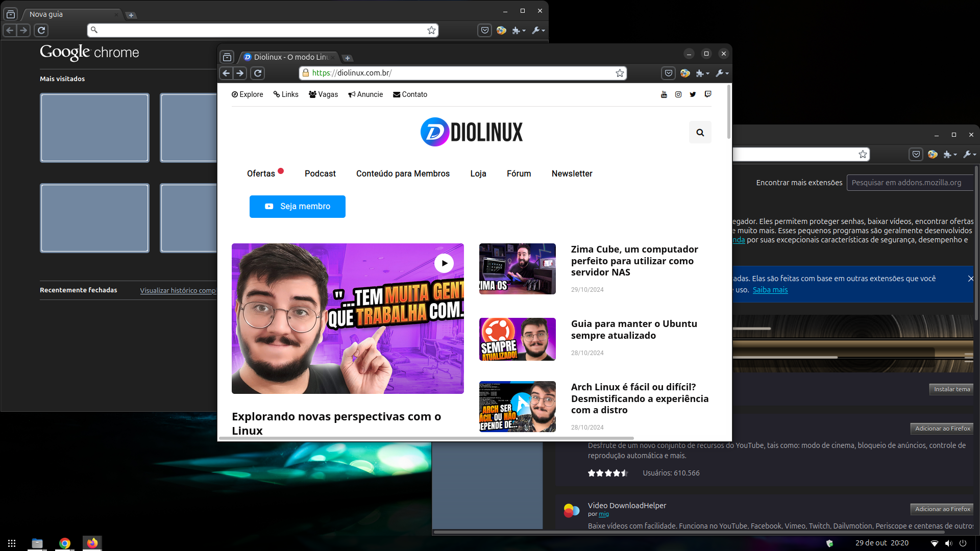Viewport: 980px width, 551px height.
Task: Click extensions puzzle icon in toolbar
Action: click(701, 73)
